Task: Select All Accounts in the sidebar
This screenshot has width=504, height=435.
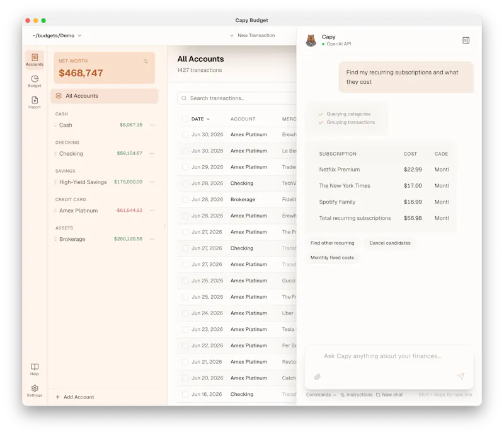Action: [x=105, y=96]
